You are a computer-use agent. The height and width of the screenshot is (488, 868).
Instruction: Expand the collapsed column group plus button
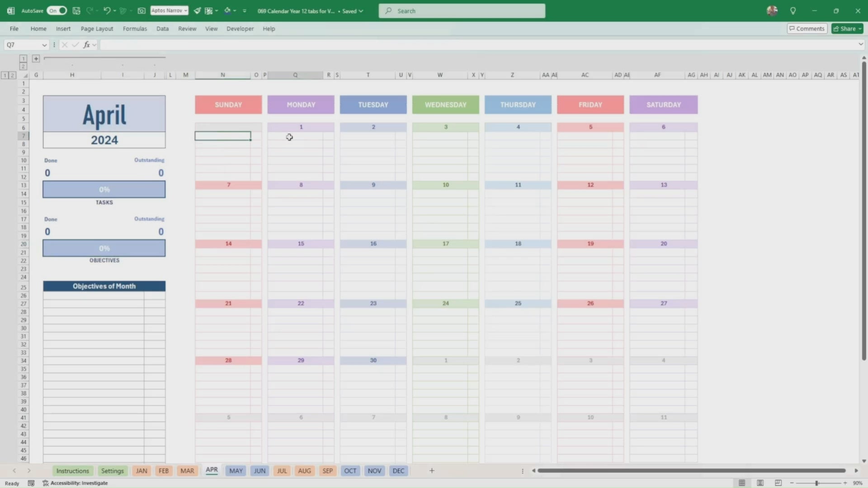tap(36, 58)
